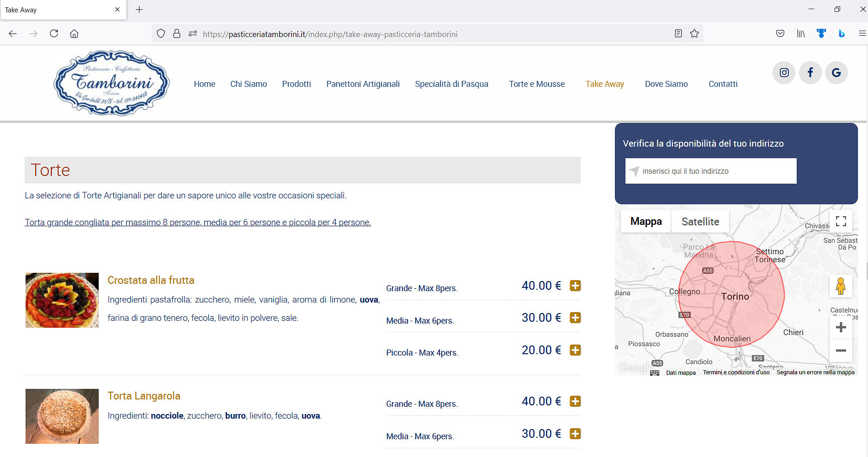This screenshot has width=868, height=457.
Task: Toggle reader view in address bar
Action: pyautogui.click(x=678, y=34)
